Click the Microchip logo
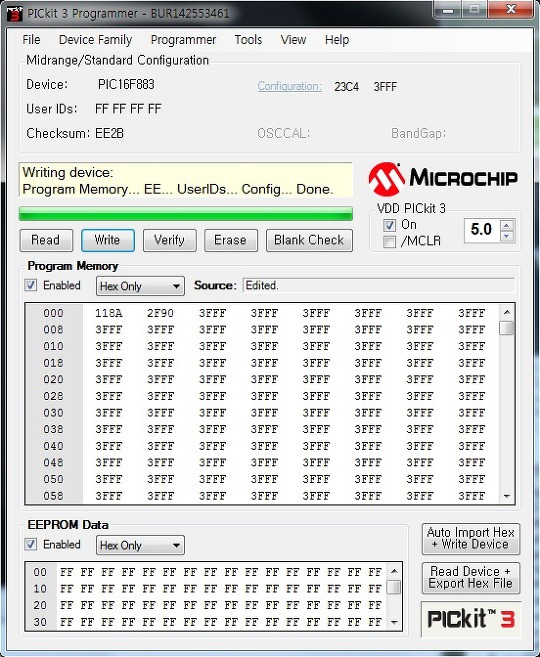Viewport: 540px width, 657px height. click(x=443, y=179)
